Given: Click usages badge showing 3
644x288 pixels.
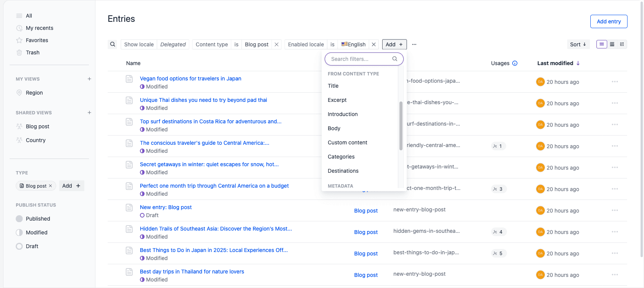Looking at the screenshot, I should 499,189.
